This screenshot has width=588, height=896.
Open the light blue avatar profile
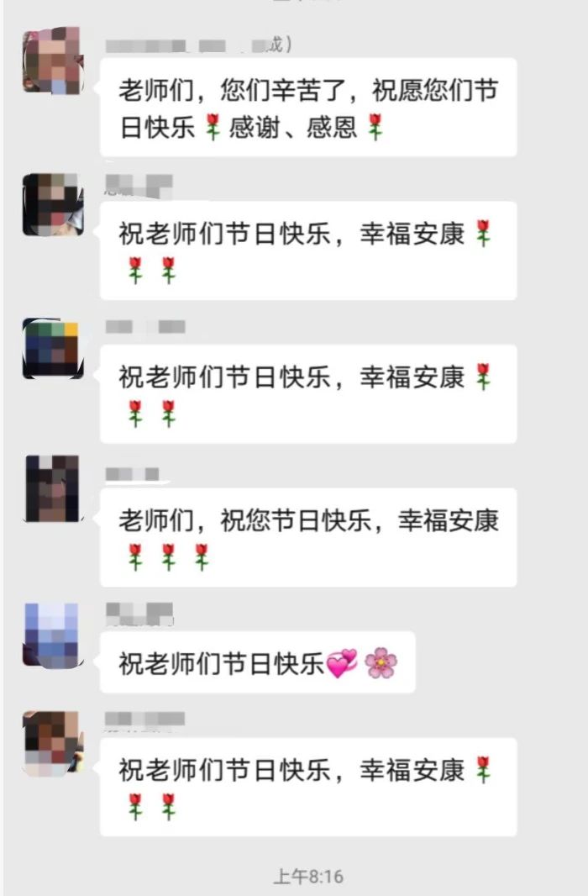click(53, 635)
